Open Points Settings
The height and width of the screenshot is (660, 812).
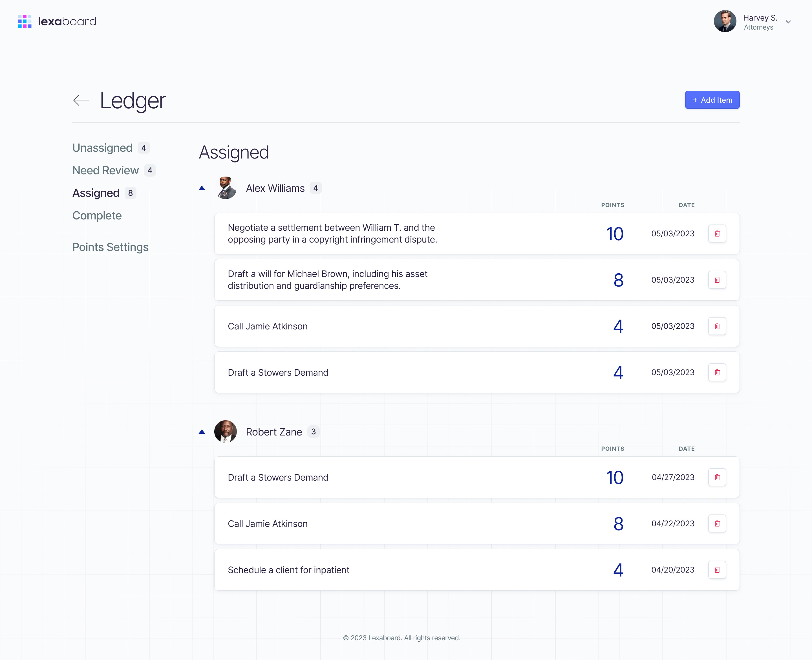coord(110,247)
